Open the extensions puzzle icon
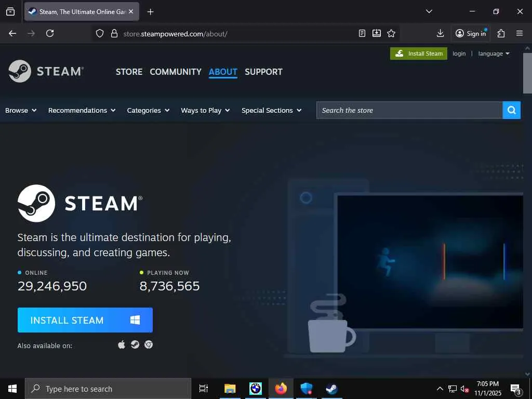 501,33
